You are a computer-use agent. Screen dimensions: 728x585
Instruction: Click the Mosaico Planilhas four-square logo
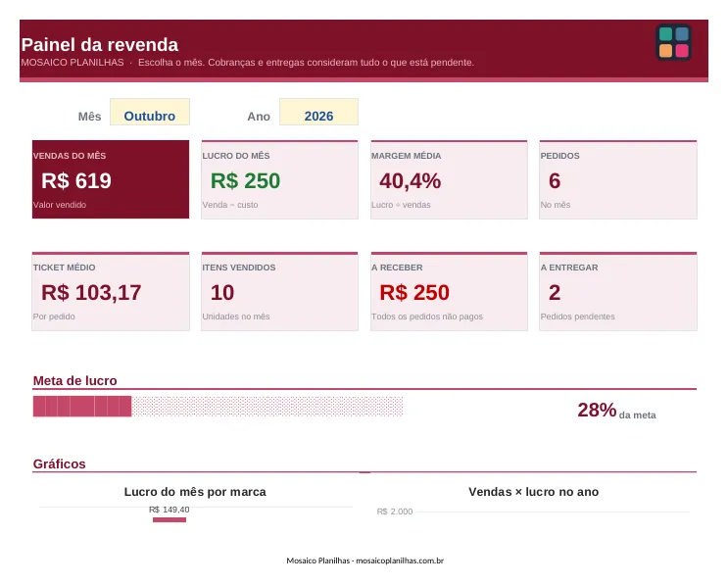(x=673, y=42)
